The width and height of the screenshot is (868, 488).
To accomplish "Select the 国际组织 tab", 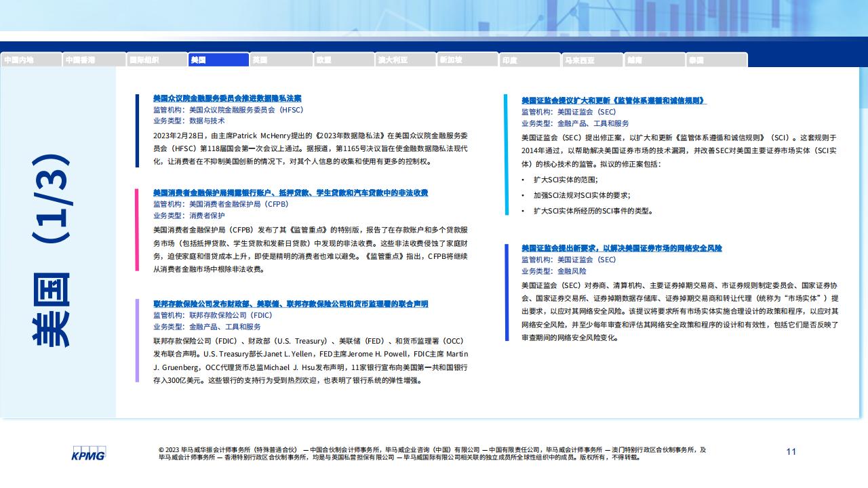I will pos(157,60).
